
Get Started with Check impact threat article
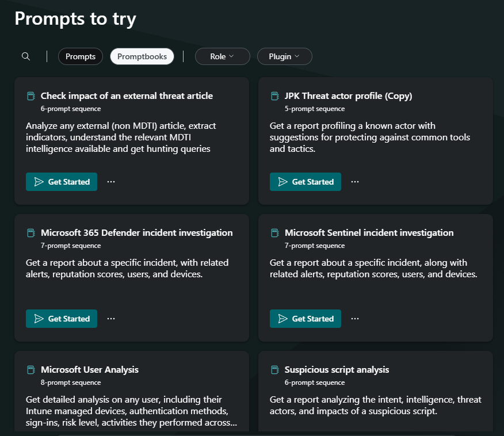(62, 182)
